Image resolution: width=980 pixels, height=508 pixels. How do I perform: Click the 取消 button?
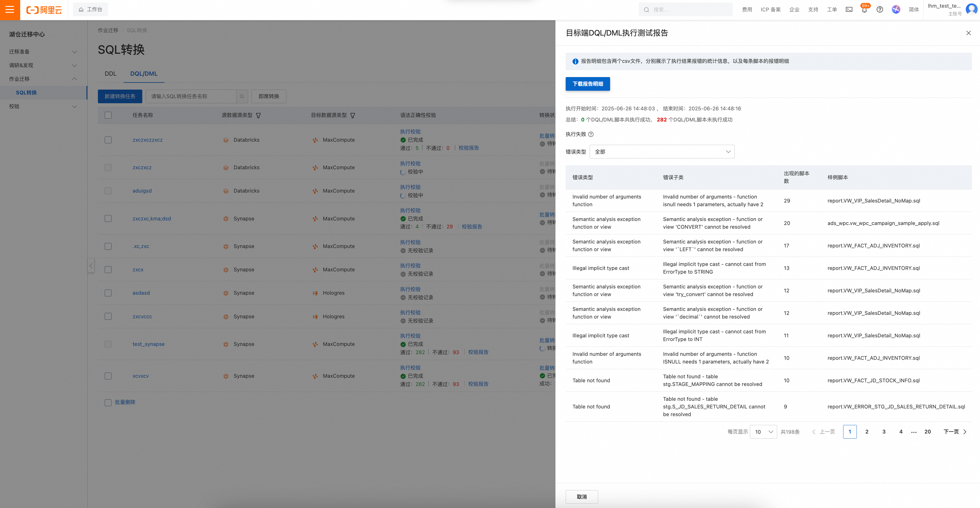pos(582,497)
